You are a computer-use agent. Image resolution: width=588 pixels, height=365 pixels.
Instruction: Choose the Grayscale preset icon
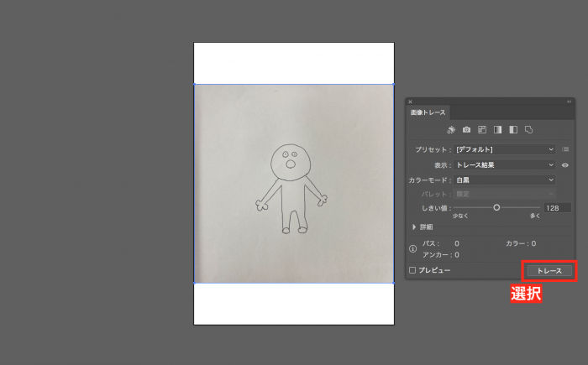497,130
